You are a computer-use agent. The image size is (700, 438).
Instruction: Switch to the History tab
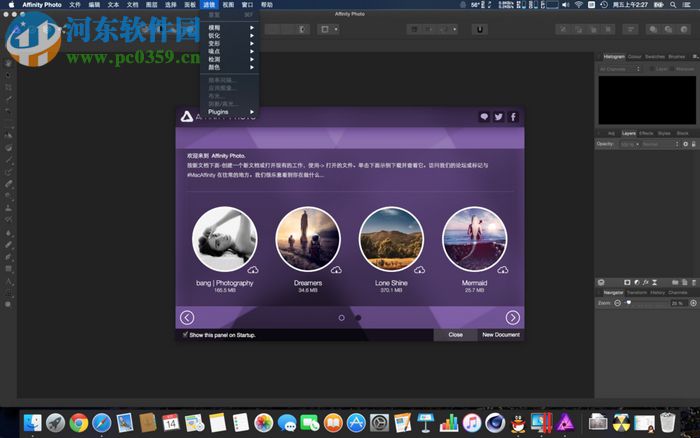(x=657, y=292)
